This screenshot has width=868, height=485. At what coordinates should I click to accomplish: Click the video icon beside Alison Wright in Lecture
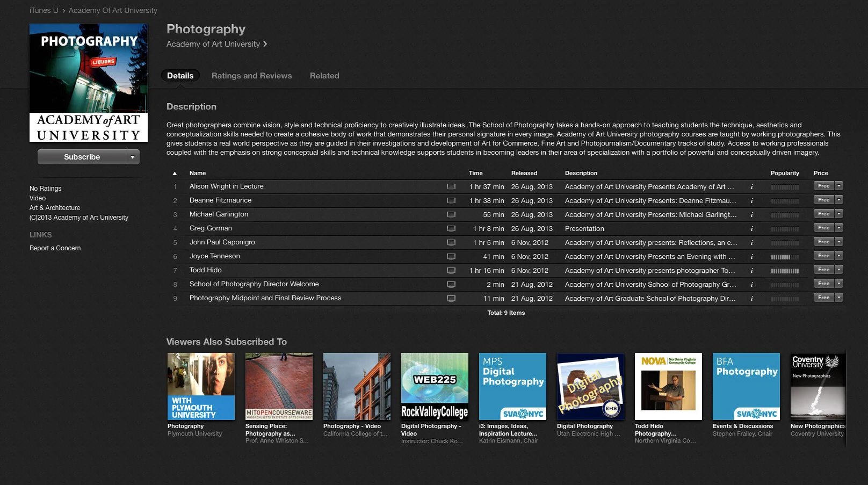[x=452, y=186]
